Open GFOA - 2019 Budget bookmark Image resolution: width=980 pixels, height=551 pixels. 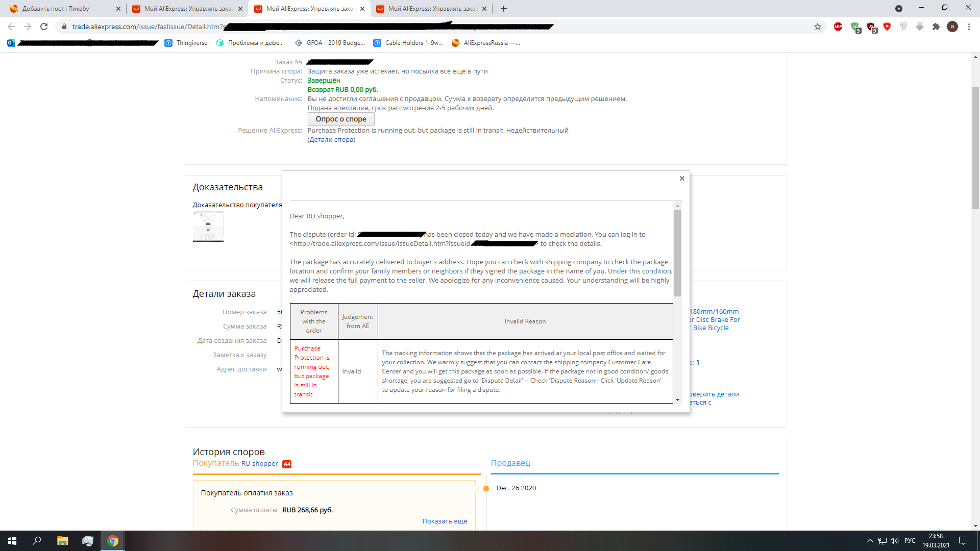coord(330,43)
